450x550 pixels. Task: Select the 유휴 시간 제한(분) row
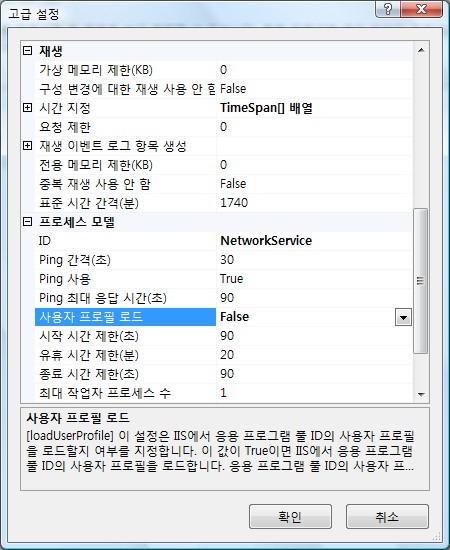[224, 355]
